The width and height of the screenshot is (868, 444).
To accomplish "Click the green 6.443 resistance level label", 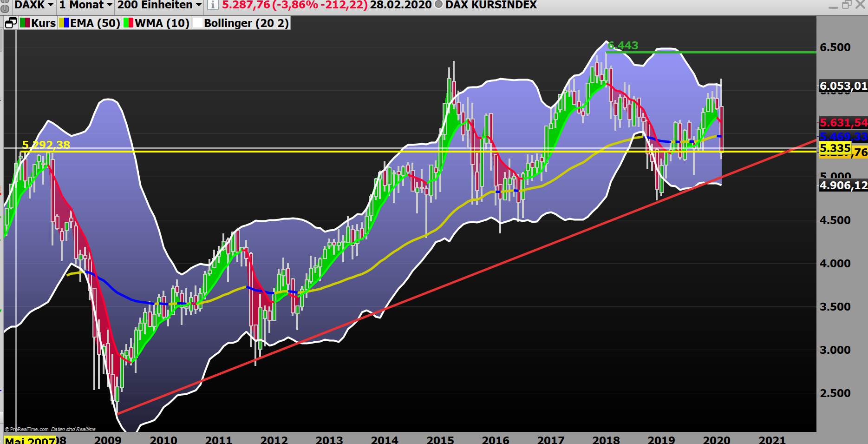I will 622,46.
